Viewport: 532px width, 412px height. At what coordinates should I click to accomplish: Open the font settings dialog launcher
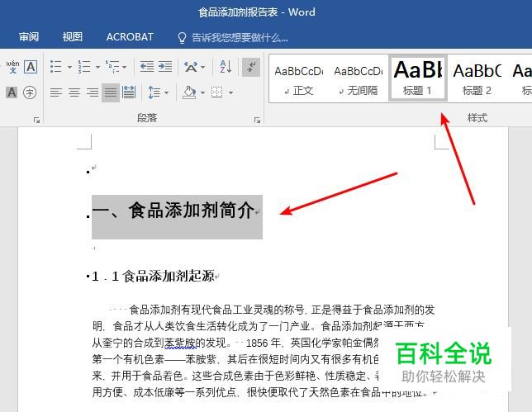(x=36, y=120)
